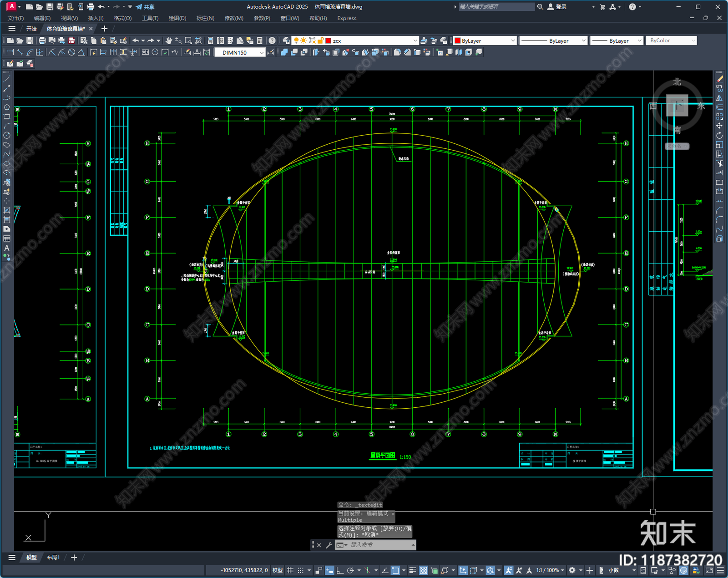Image resolution: width=728 pixels, height=578 pixels.
Task: Toggle transparency display in status bar
Action: (x=424, y=570)
